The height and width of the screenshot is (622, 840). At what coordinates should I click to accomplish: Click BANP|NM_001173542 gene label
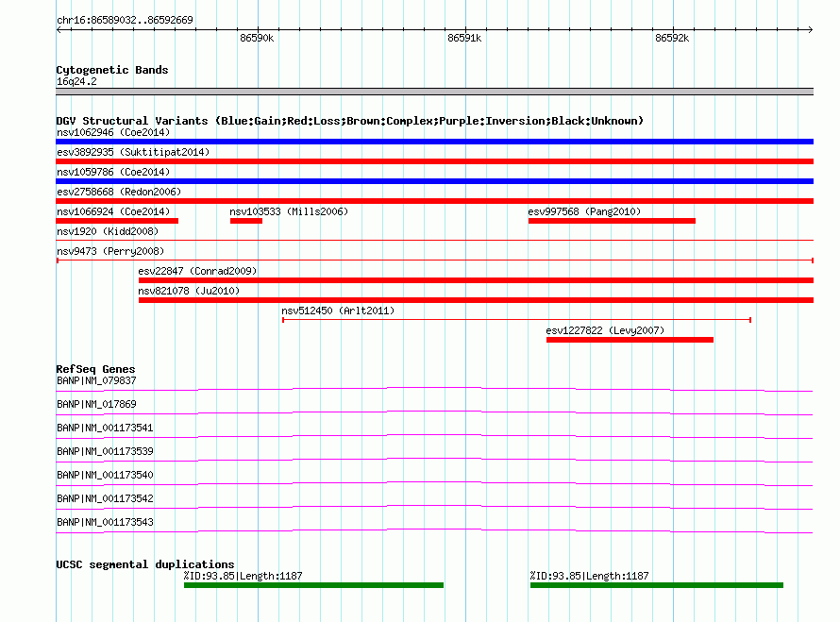[105, 498]
